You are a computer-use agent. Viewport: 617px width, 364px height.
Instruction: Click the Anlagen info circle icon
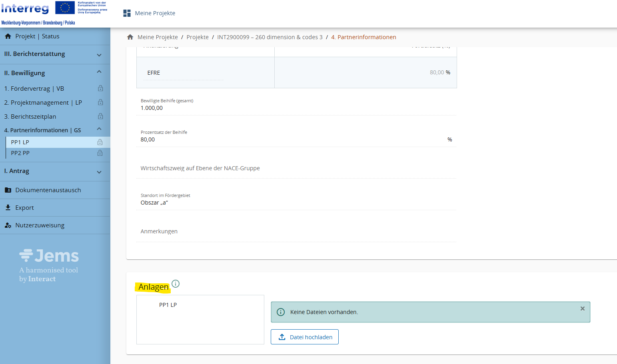(176, 284)
